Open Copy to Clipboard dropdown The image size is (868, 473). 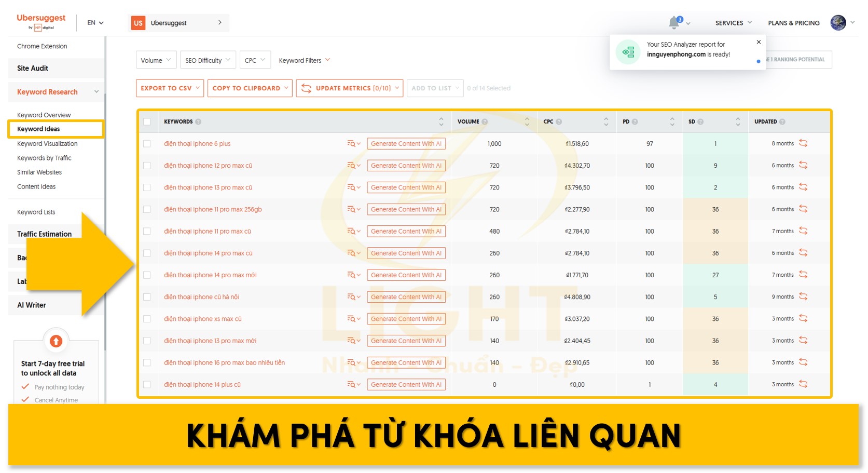coord(250,88)
